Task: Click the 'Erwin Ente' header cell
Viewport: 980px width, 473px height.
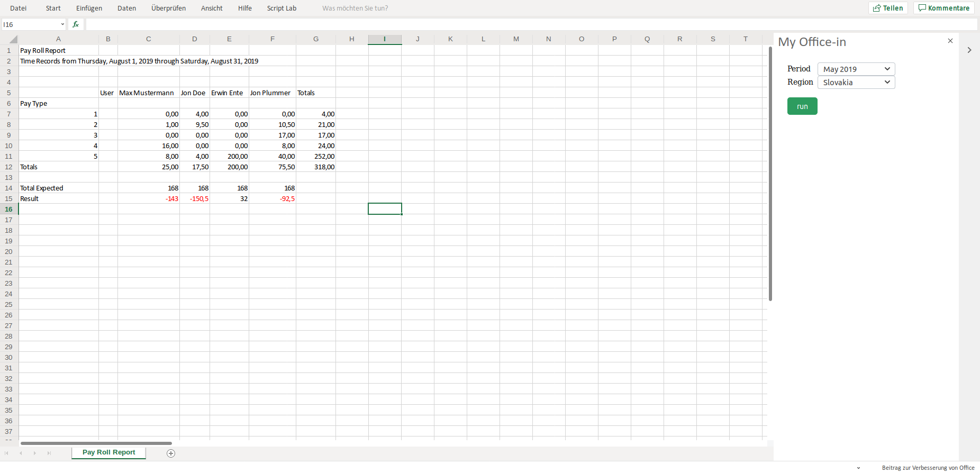Action: (x=229, y=93)
